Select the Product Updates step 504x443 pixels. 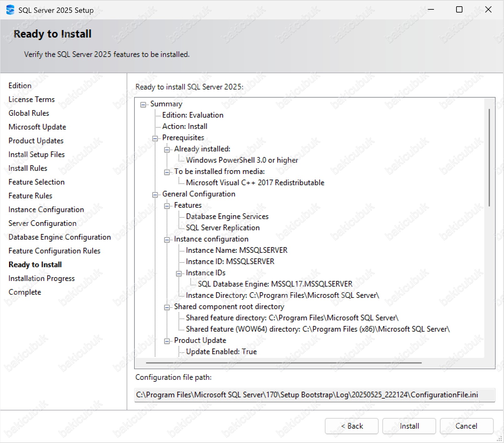[36, 141]
